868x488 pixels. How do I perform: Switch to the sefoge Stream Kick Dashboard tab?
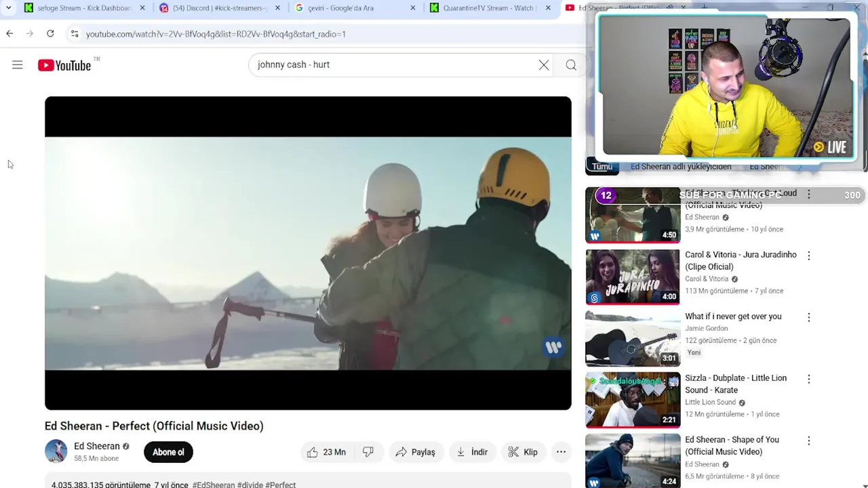[x=83, y=8]
